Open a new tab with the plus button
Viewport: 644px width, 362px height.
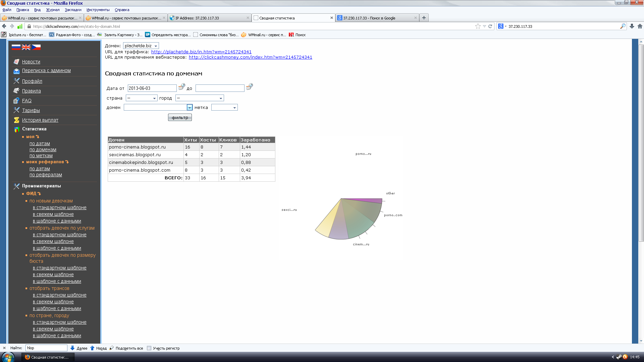click(424, 18)
